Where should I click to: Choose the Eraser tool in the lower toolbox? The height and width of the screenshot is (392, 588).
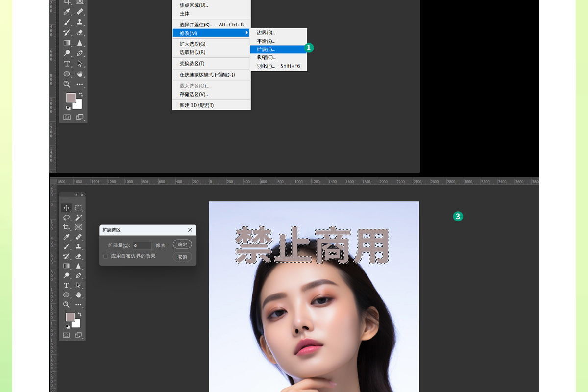pos(79,256)
